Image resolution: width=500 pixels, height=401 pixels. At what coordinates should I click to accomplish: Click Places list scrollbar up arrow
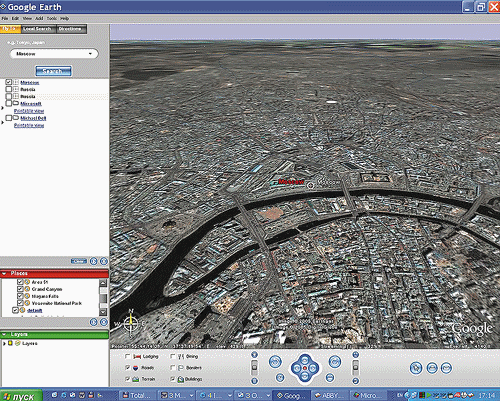coord(103,283)
